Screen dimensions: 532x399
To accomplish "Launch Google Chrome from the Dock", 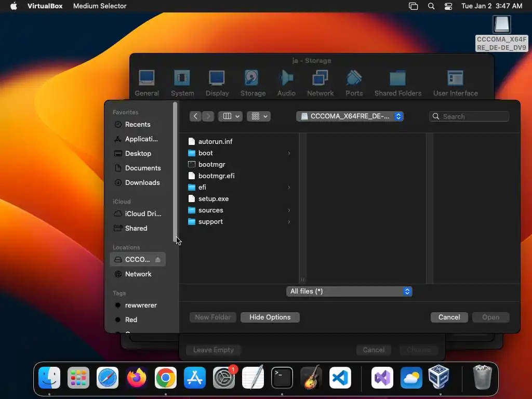I will 166,377.
